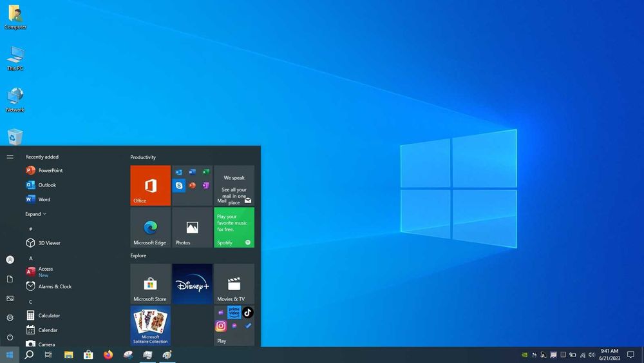
Task: Click the NVIDIA tray icon
Action: point(524,355)
